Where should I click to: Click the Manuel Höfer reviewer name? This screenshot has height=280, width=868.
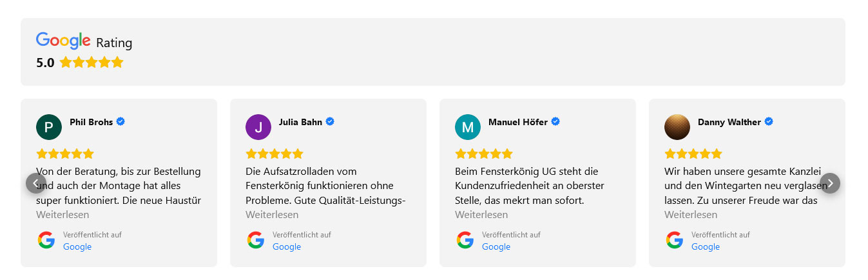(518, 122)
